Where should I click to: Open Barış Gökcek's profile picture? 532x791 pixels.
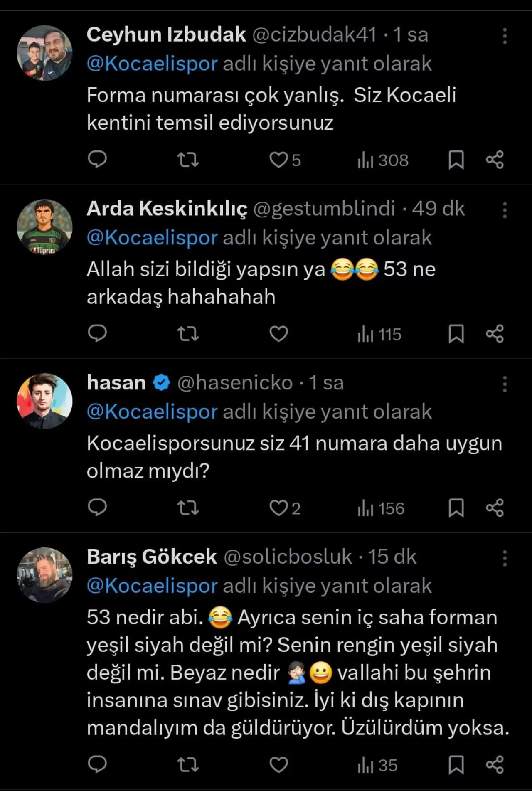(44, 575)
